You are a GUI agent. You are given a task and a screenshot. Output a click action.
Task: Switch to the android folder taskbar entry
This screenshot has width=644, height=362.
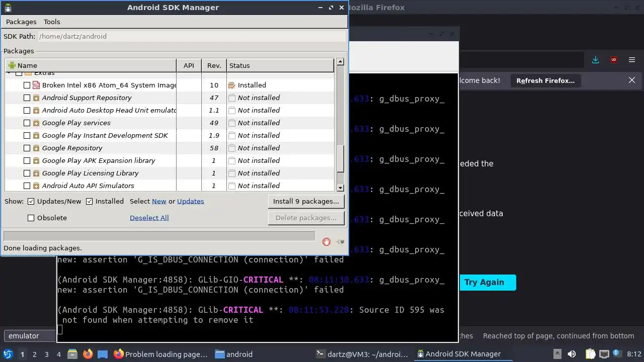pos(234,354)
